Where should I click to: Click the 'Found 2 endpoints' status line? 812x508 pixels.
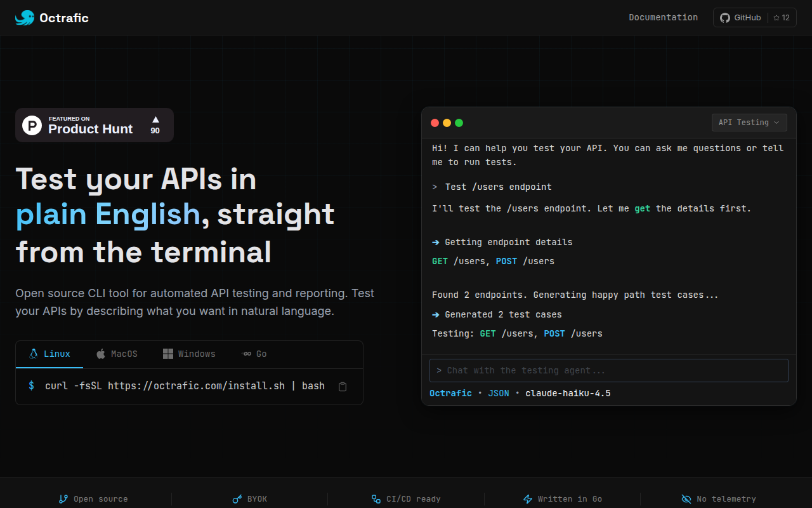pos(575,295)
